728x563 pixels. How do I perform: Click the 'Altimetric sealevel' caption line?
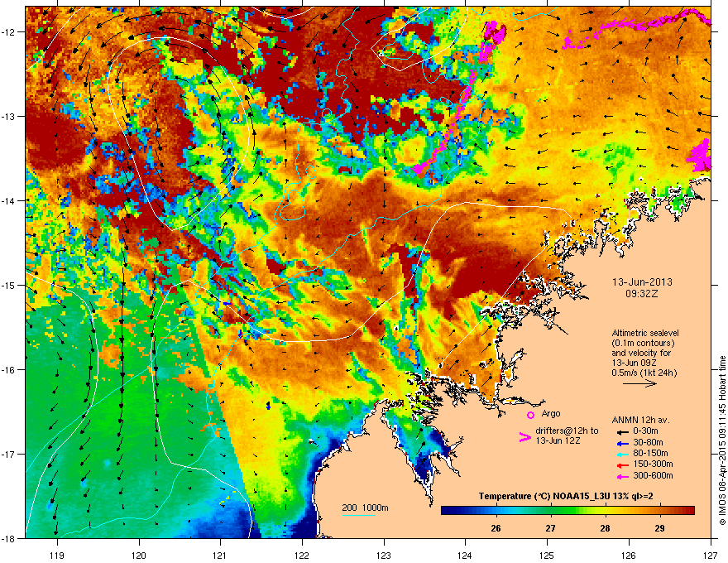click(645, 333)
